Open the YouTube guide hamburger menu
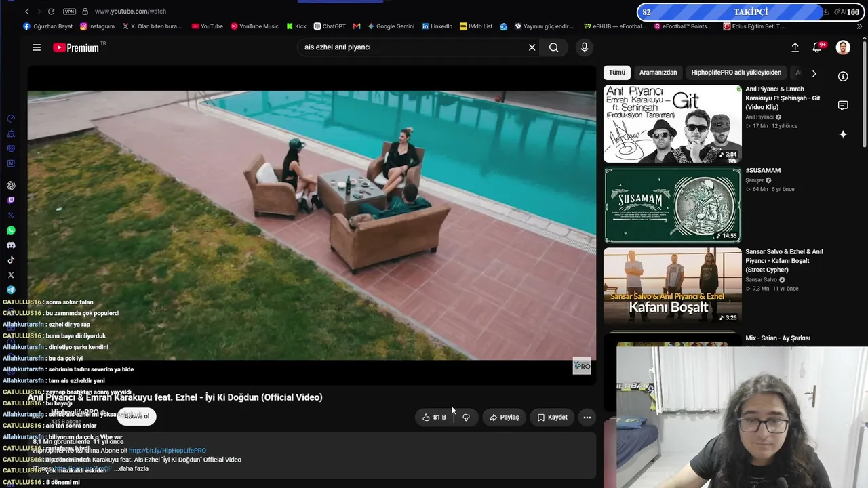Image resolution: width=868 pixels, height=488 pixels. pos(37,47)
